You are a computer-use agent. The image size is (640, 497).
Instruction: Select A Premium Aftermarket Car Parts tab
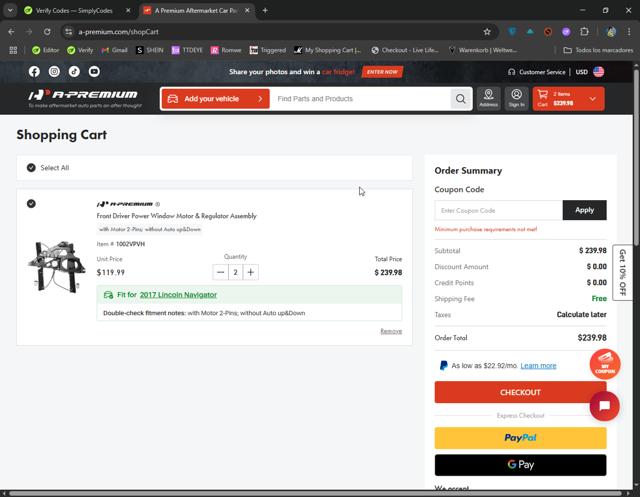click(196, 11)
